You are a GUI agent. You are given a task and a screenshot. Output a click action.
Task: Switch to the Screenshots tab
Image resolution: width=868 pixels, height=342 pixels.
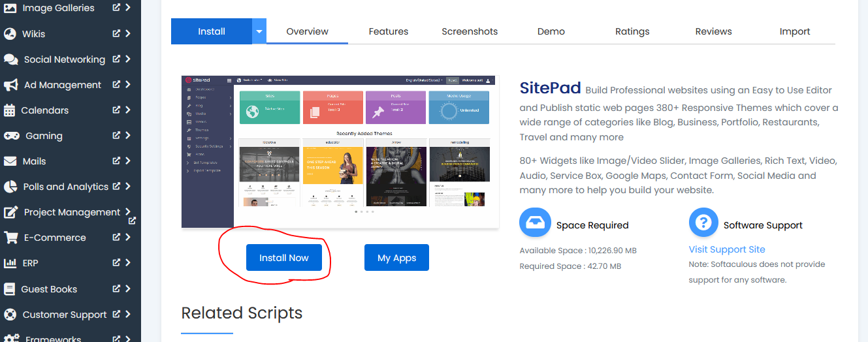[x=470, y=31]
